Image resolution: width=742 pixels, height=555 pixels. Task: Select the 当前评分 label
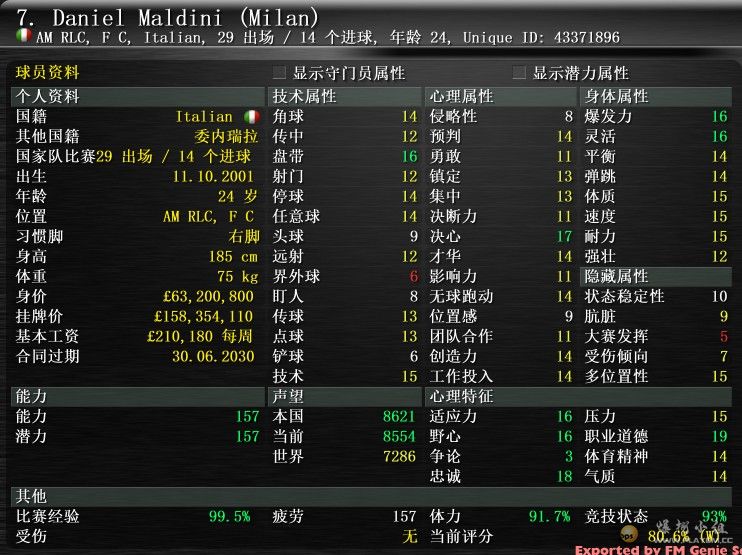(461, 537)
